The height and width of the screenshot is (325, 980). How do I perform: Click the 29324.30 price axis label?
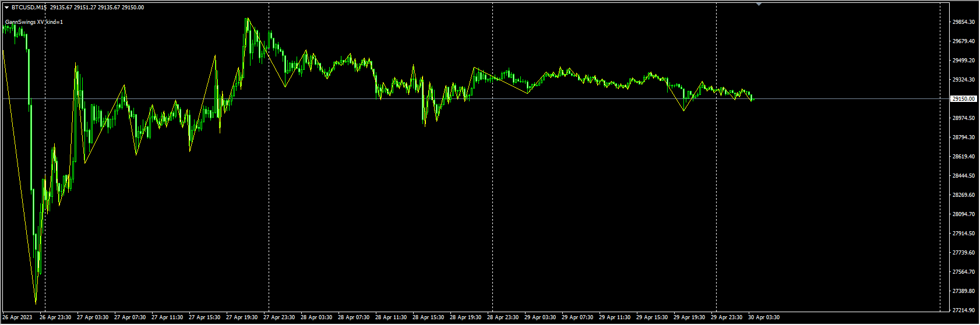964,80
